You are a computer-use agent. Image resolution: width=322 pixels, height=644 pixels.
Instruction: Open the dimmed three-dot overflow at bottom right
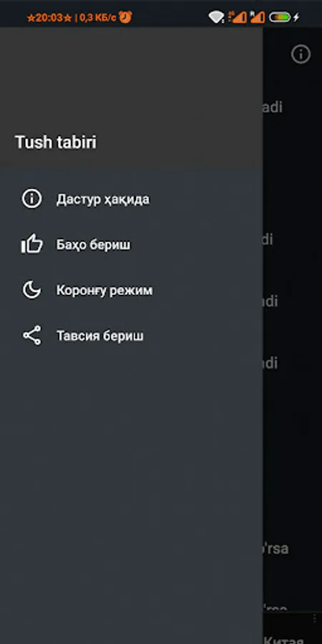coord(315,618)
